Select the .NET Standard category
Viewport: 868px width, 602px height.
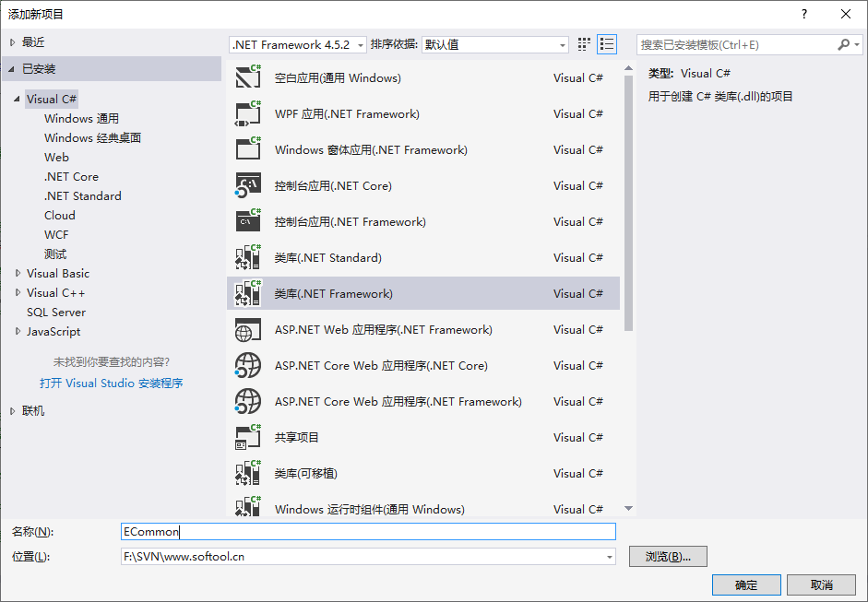83,195
